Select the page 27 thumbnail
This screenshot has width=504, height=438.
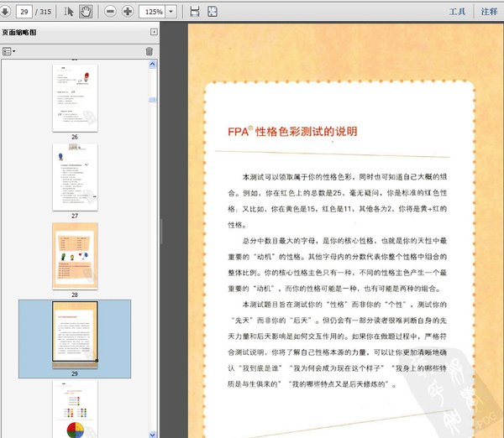[x=74, y=176]
